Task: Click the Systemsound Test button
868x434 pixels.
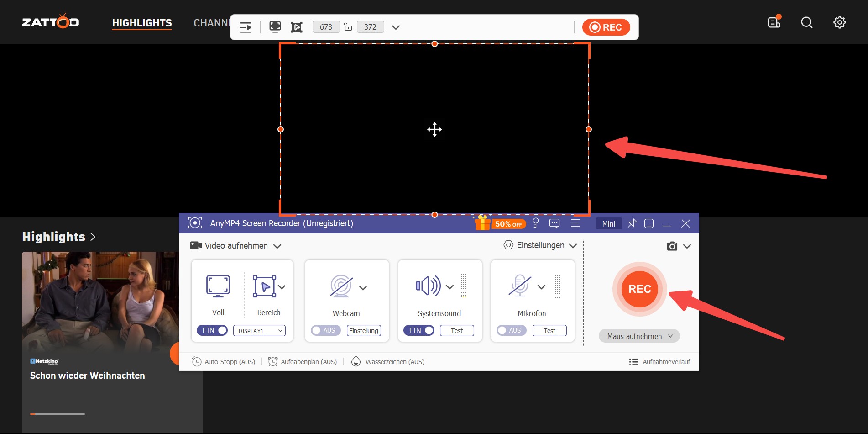Action: [x=457, y=330]
